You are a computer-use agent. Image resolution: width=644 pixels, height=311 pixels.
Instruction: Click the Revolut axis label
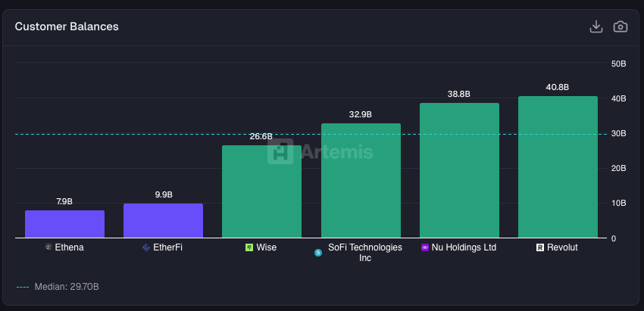(x=562, y=247)
